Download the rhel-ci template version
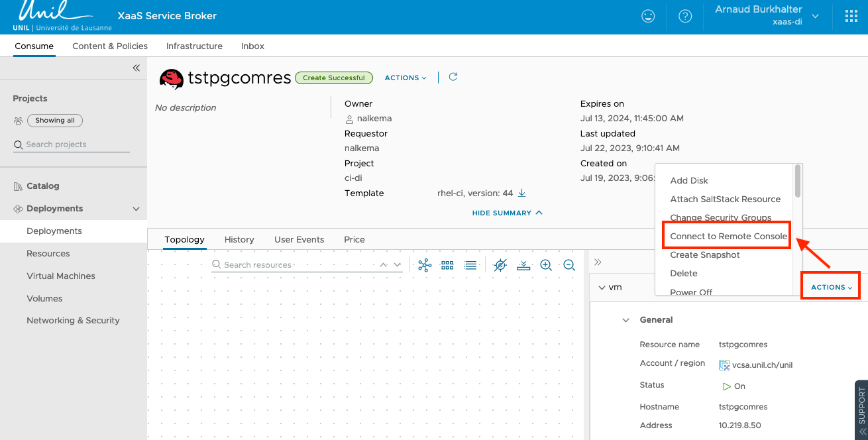This screenshot has height=440, width=868. click(521, 193)
